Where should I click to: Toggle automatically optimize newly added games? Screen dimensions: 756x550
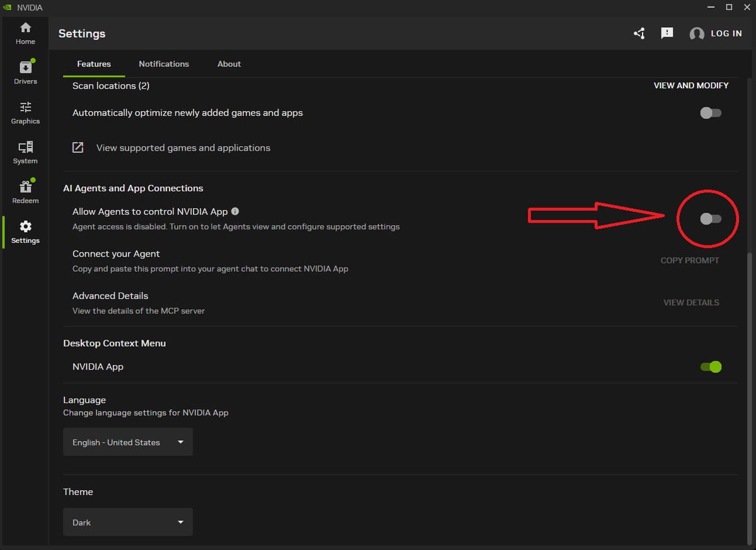[x=711, y=113]
